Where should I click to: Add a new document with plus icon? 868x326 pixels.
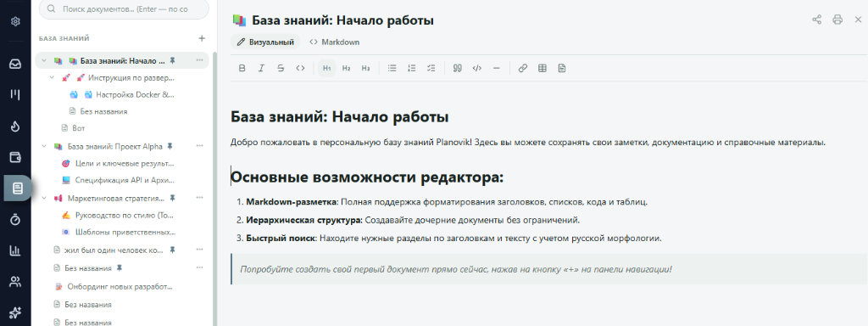pos(202,38)
